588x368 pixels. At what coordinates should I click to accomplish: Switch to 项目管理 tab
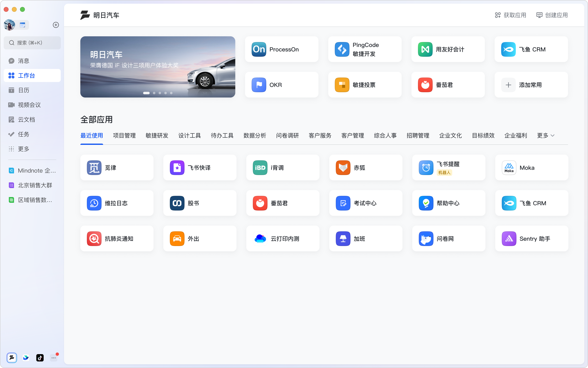pyautogui.click(x=124, y=136)
